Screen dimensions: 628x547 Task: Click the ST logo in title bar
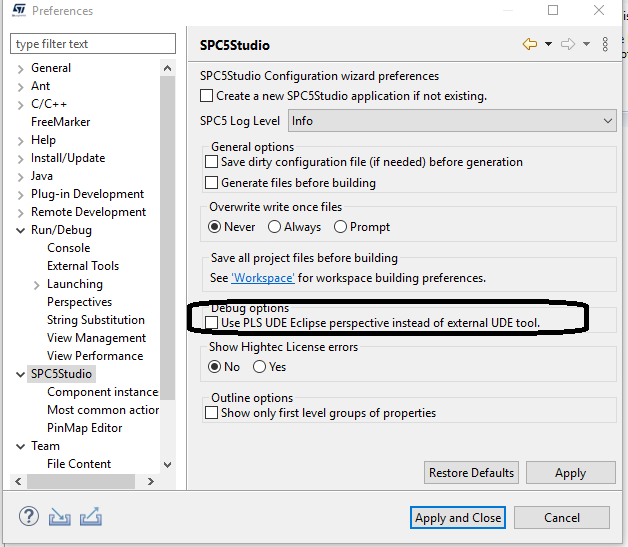[19, 10]
